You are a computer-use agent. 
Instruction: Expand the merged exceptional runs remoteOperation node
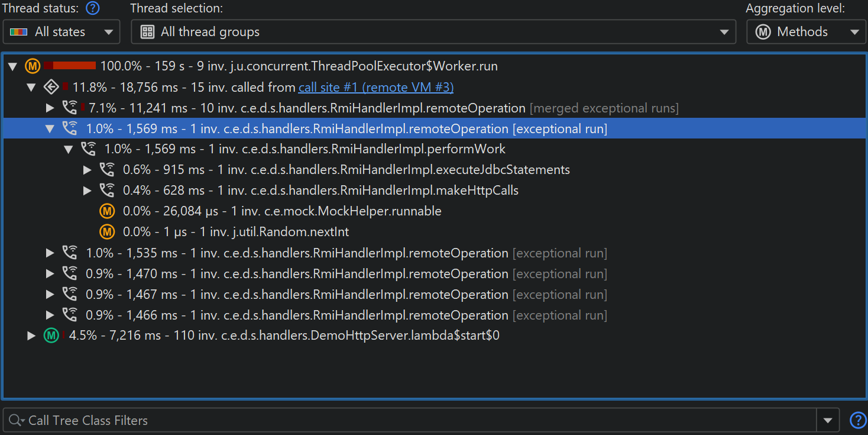point(50,108)
